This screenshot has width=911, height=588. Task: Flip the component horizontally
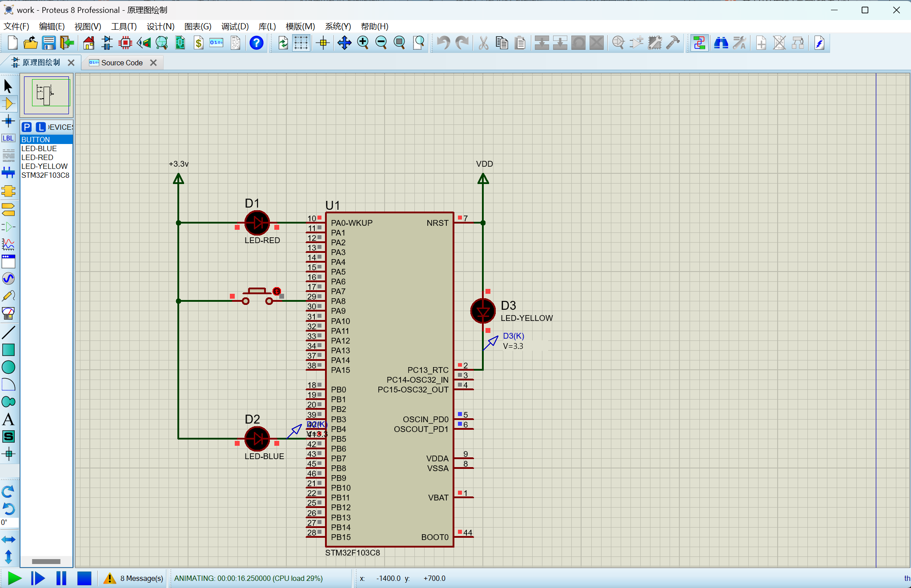pos(8,540)
